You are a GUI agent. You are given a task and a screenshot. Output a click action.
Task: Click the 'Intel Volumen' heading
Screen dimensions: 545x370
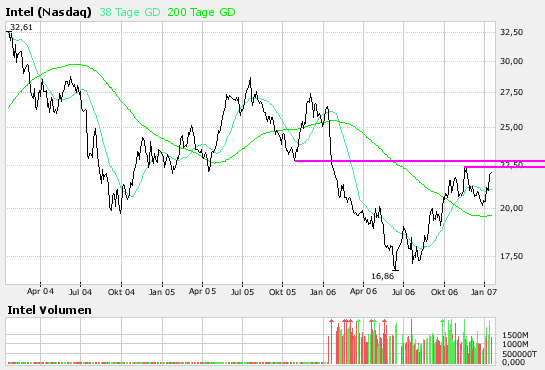49,310
